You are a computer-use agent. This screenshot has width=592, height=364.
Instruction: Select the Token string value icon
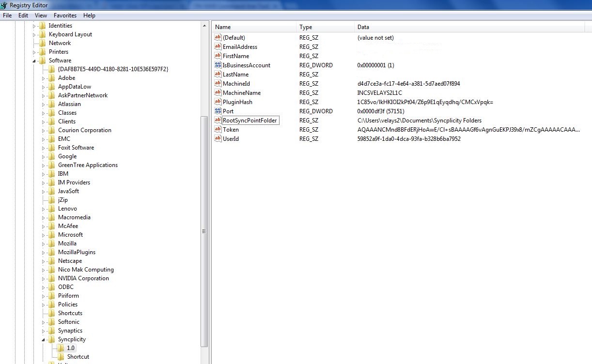218,130
